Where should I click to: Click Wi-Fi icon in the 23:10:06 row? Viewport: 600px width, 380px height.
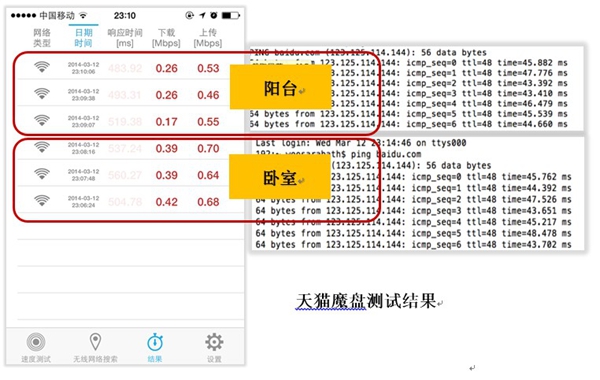tap(42, 67)
